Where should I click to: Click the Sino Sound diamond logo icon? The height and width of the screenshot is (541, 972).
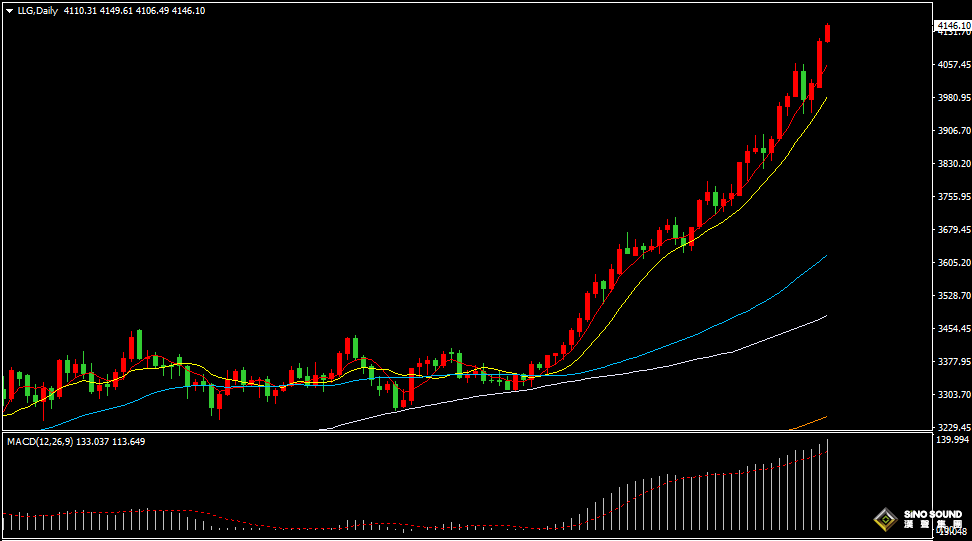[884, 518]
